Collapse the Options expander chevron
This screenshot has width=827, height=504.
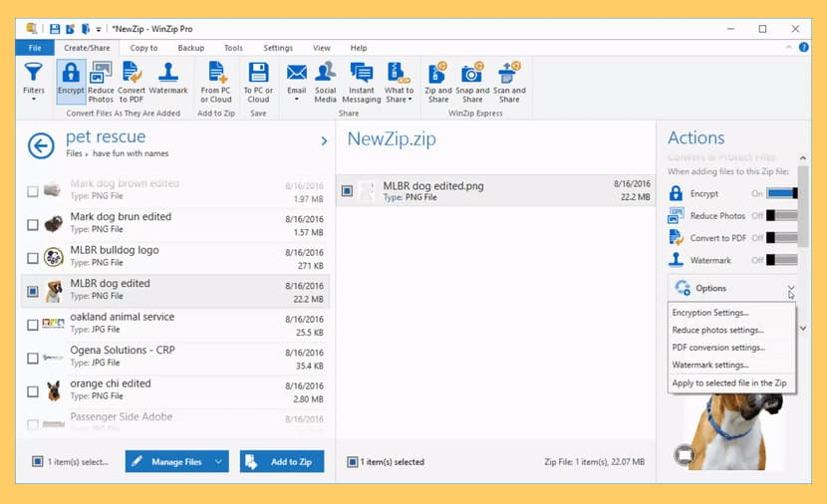tap(790, 289)
